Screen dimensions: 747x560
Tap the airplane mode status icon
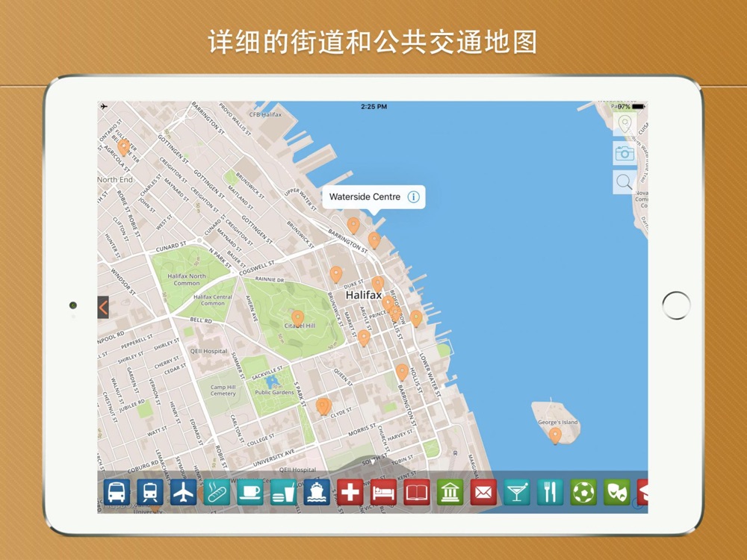tap(104, 107)
